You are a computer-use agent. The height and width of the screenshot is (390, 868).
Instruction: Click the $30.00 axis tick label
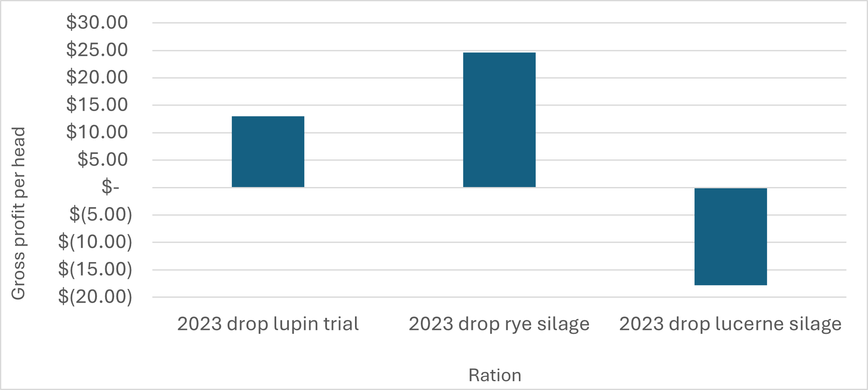coord(97,22)
